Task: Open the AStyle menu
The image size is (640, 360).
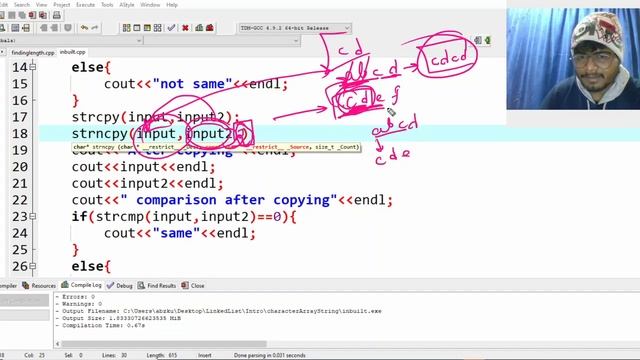Action: tap(127, 4)
